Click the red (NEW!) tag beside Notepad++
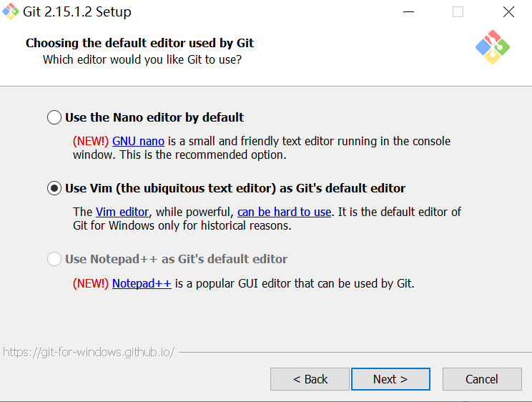532x402 pixels. coord(91,283)
